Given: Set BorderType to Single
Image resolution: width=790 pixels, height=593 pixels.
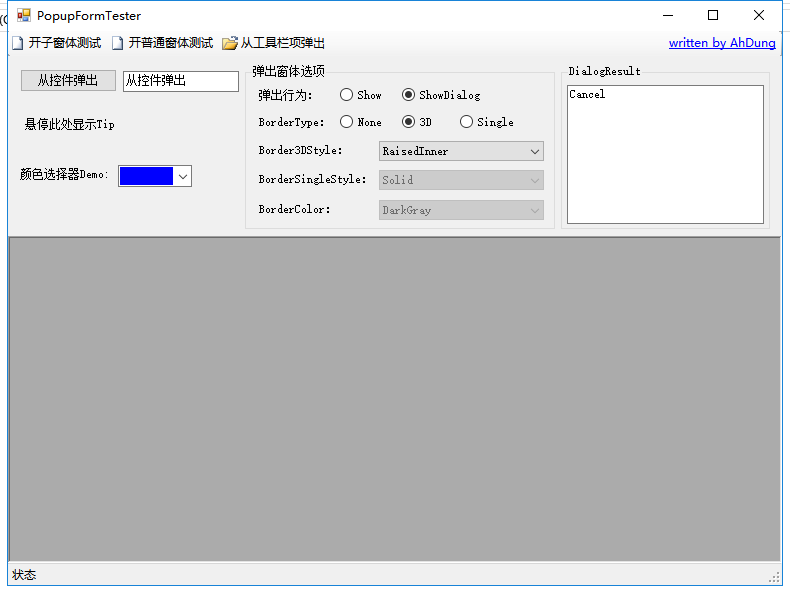Looking at the screenshot, I should pyautogui.click(x=467, y=122).
